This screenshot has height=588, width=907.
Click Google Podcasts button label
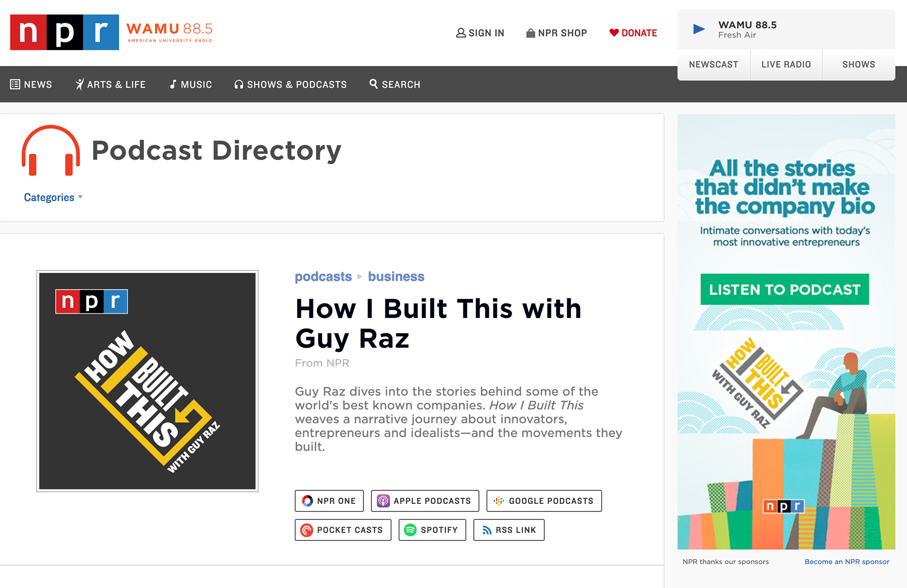tap(551, 501)
